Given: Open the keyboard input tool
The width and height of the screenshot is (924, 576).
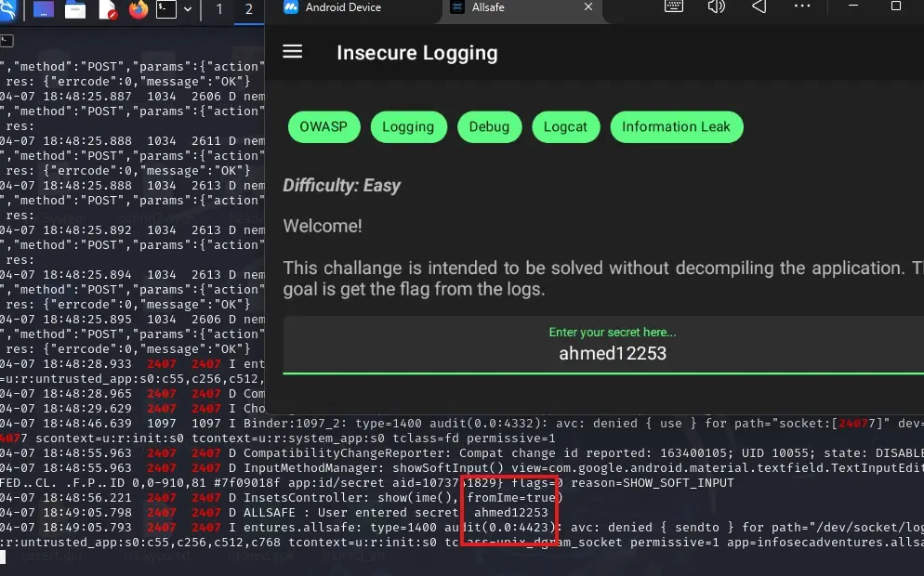Looking at the screenshot, I should [674, 7].
